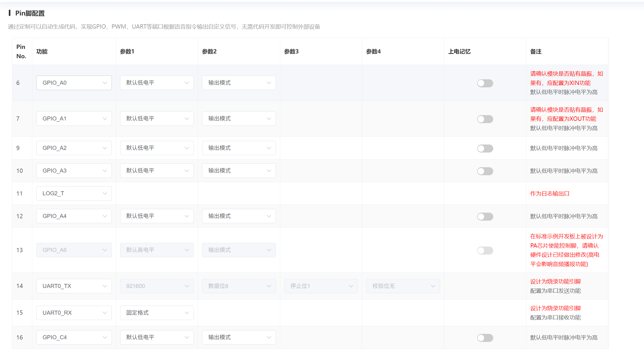Enable power-on memory switch for pin 7
Viewport: 644px width, 359px height.
pos(485,119)
